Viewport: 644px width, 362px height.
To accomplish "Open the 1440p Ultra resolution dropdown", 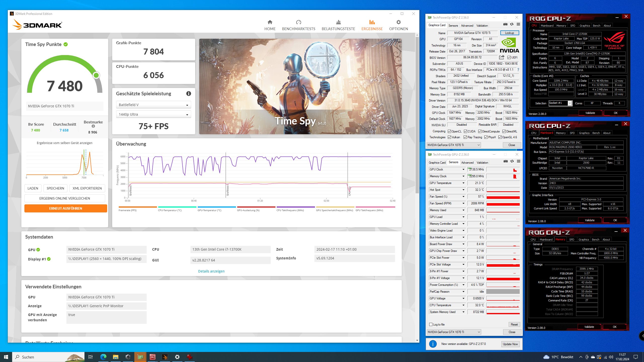I will point(153,114).
